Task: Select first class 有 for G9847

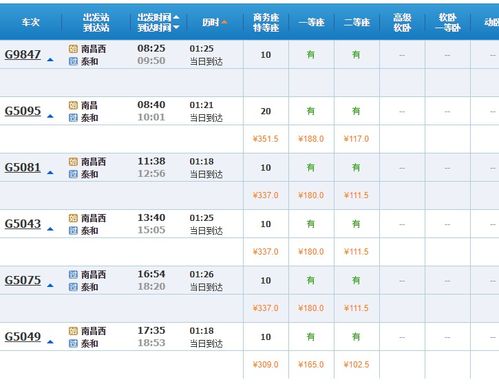Action: point(311,55)
